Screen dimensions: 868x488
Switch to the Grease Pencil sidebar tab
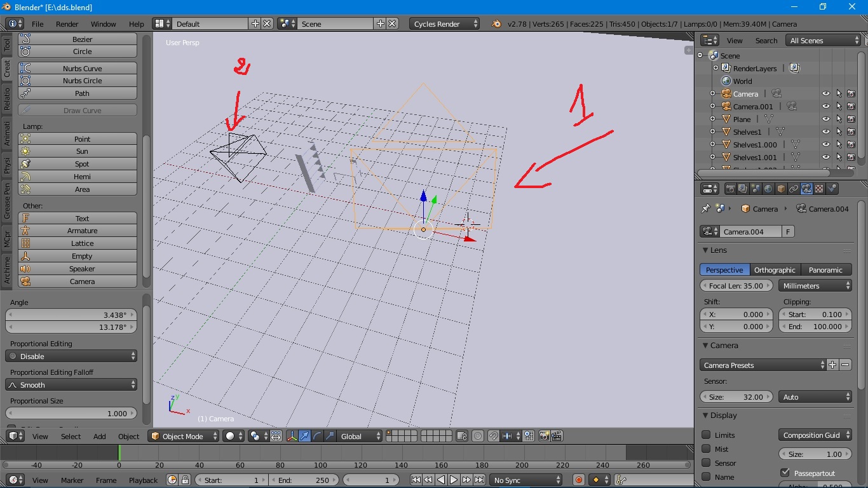(7, 201)
